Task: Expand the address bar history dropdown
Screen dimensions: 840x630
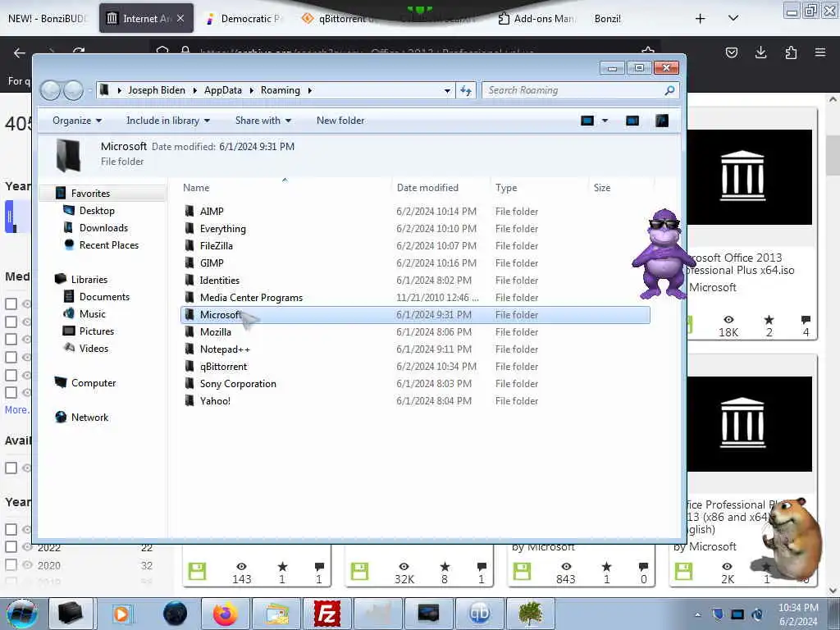Action: pyautogui.click(x=447, y=90)
